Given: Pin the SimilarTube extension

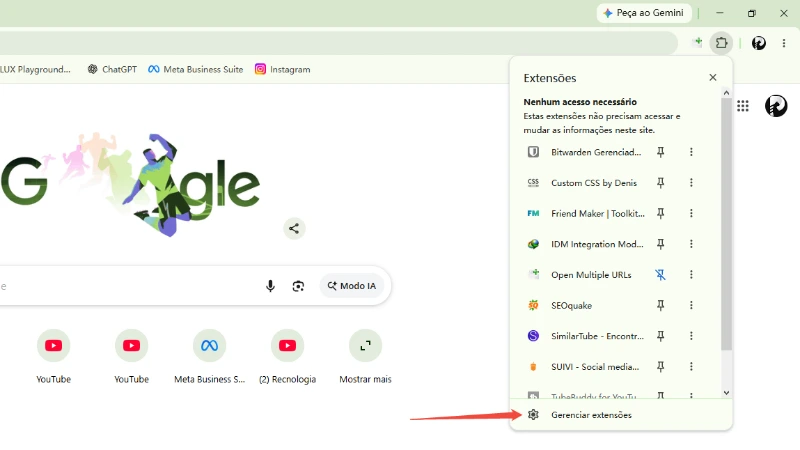Looking at the screenshot, I should point(661,336).
